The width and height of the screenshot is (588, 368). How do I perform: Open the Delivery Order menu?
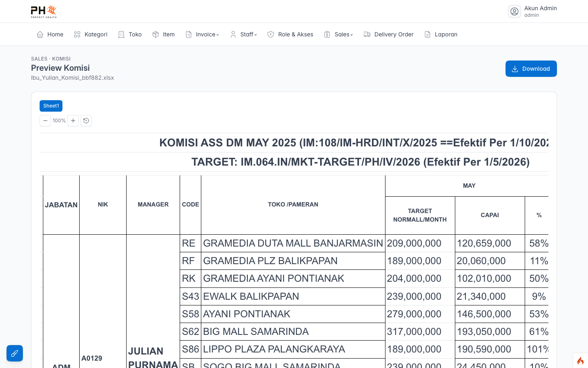389,34
